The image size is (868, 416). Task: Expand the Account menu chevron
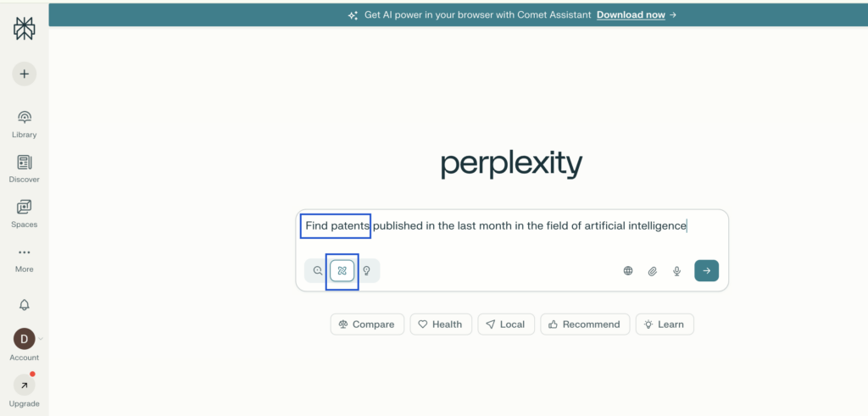[41, 339]
